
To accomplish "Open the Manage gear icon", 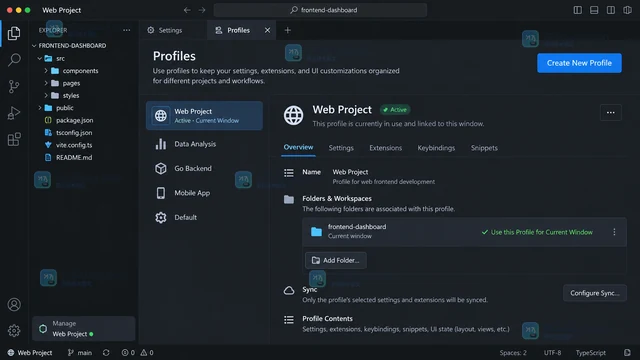I will coord(14,331).
